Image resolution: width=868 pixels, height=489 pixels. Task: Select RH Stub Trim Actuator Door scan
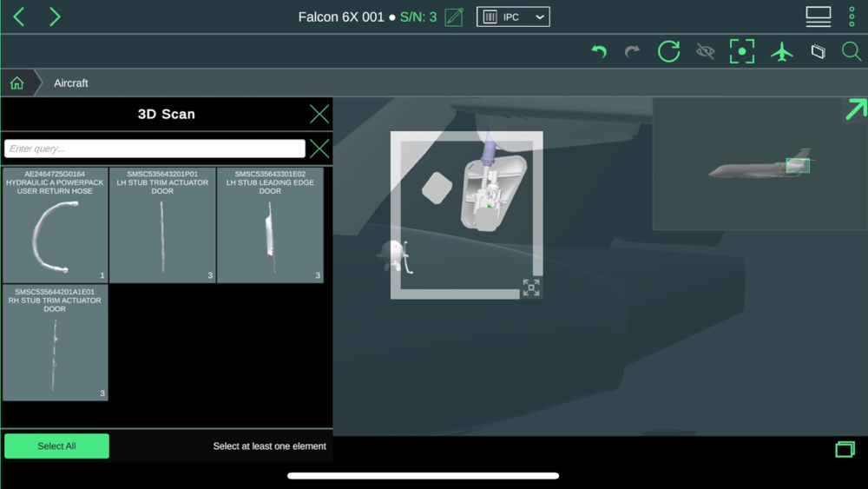tap(55, 342)
